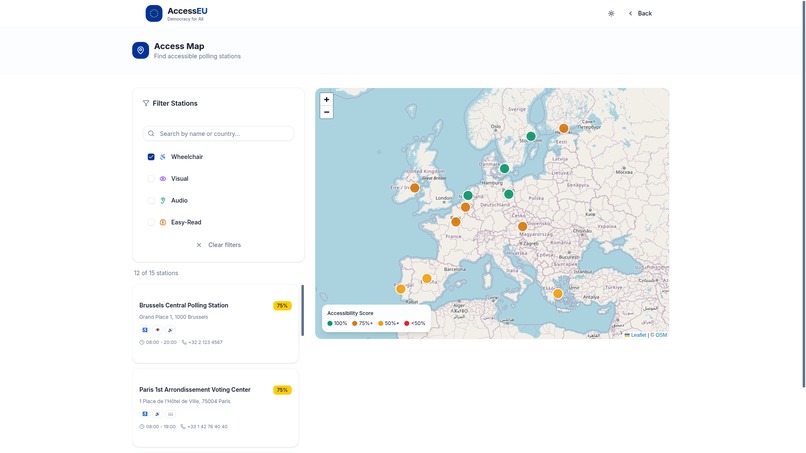Open Paris 1st Arrondissement Voting Center title
This screenshot has width=806, height=453.
[x=195, y=390]
